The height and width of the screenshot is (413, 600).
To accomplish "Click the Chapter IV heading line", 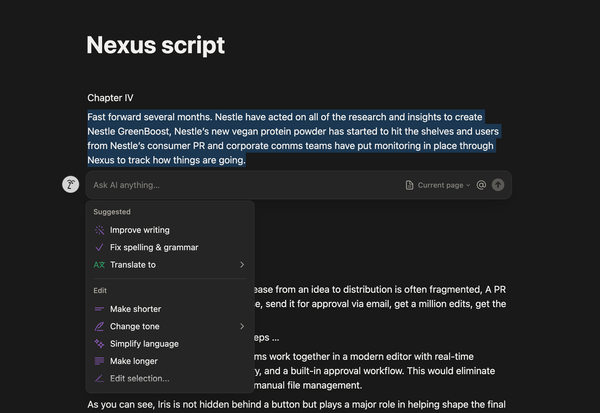I will 110,98.
